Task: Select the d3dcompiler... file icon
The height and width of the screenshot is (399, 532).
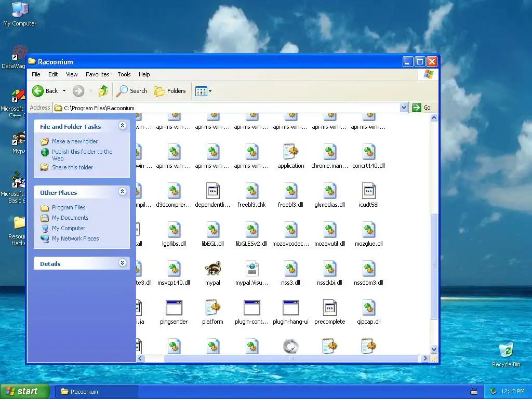Action: (x=174, y=191)
